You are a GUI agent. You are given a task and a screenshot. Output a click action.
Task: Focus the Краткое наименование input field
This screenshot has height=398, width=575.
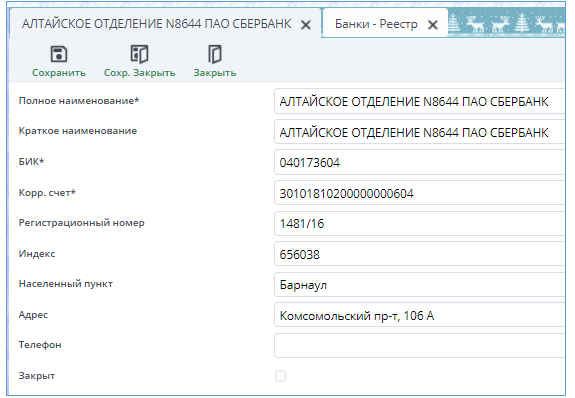point(420,132)
